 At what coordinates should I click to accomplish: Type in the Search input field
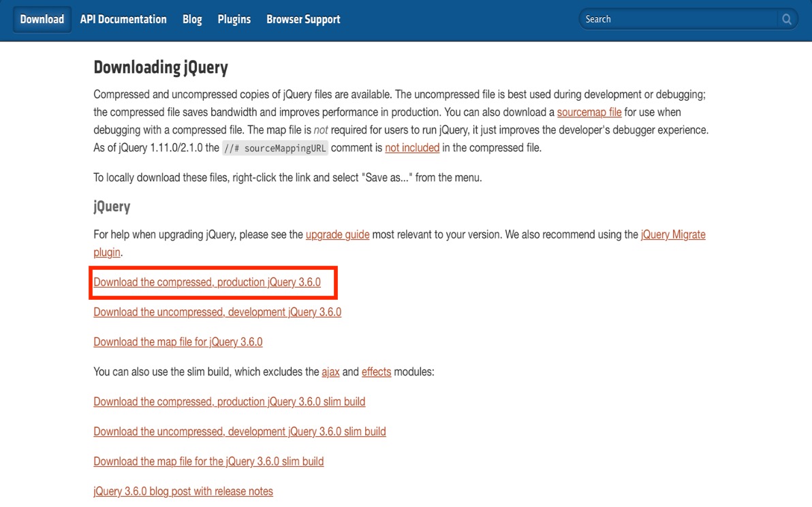coord(678,19)
